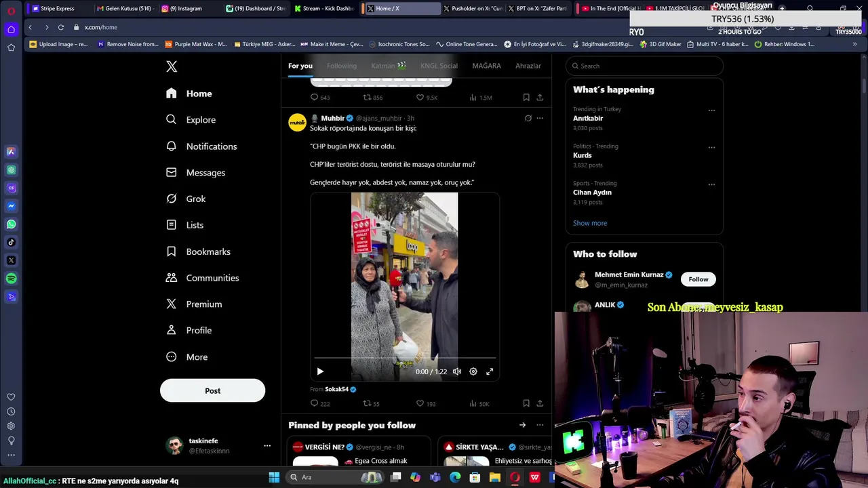The height and width of the screenshot is (488, 868).
Task: Open TikTok in the Opera sidebar
Action: pos(11,242)
